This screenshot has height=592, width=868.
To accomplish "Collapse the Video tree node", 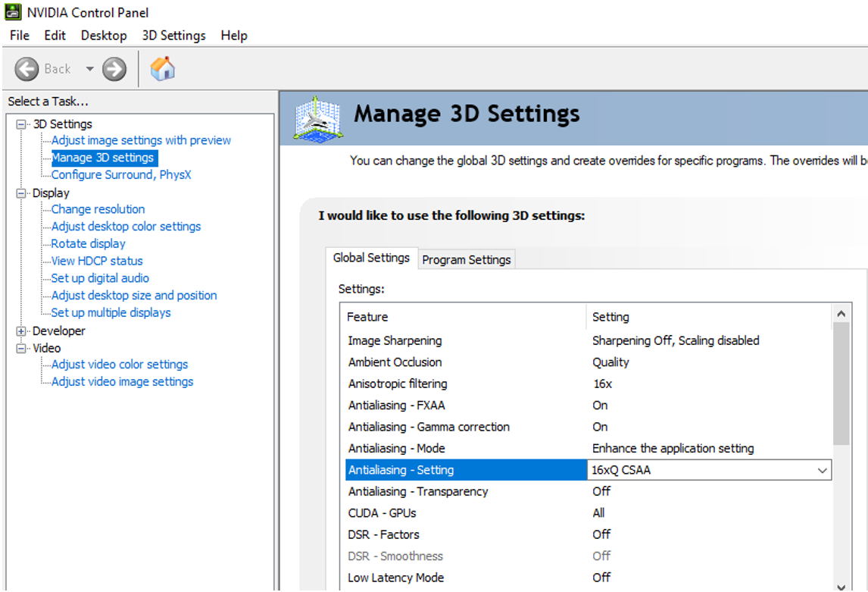I will 21,349.
